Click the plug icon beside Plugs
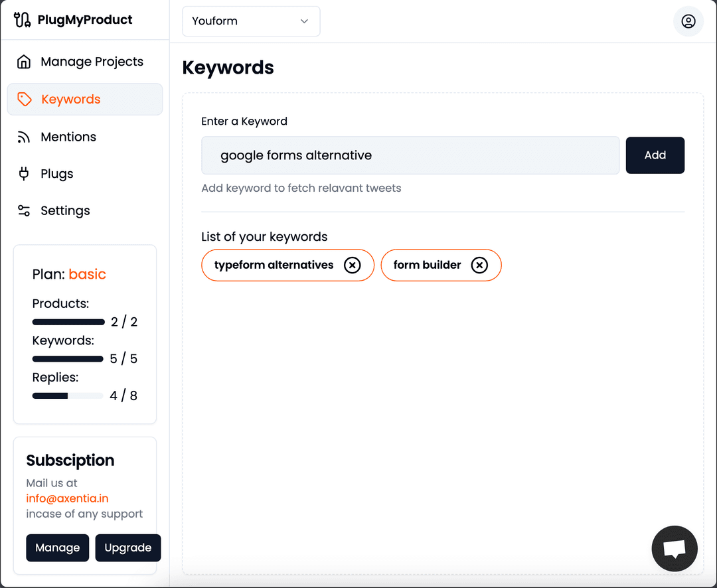The width and height of the screenshot is (717, 588). tap(24, 174)
